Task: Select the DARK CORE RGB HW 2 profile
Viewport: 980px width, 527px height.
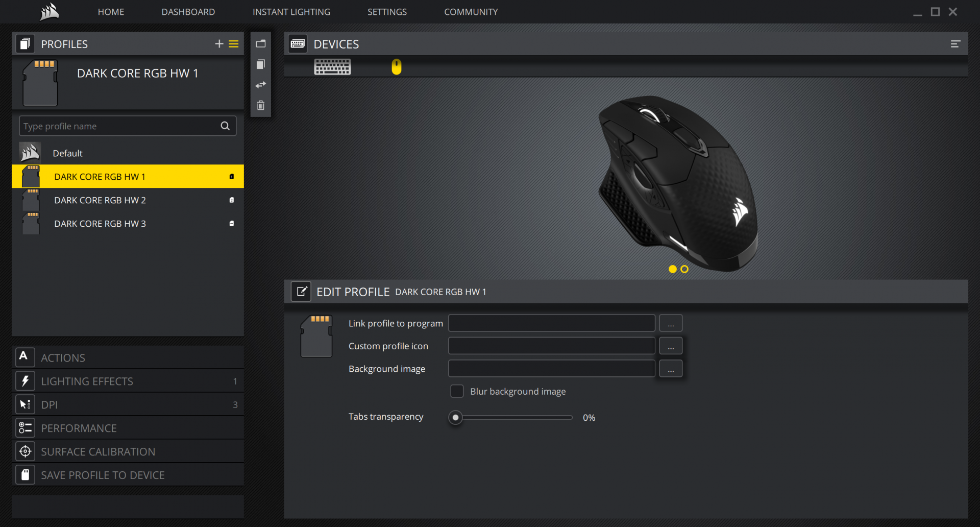Action: coord(128,200)
